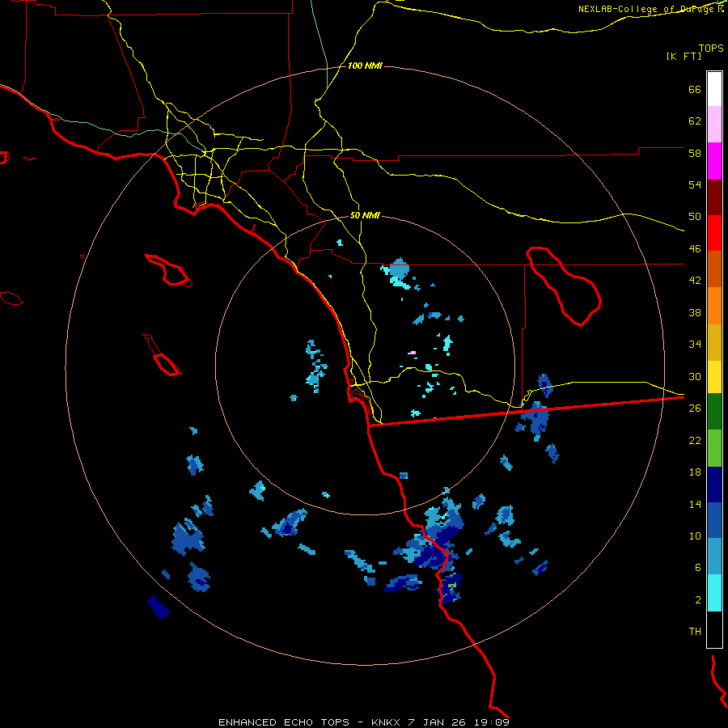Click the yellow-green echo core pixel
The width and height of the screenshot is (728, 728).
pos(451,585)
